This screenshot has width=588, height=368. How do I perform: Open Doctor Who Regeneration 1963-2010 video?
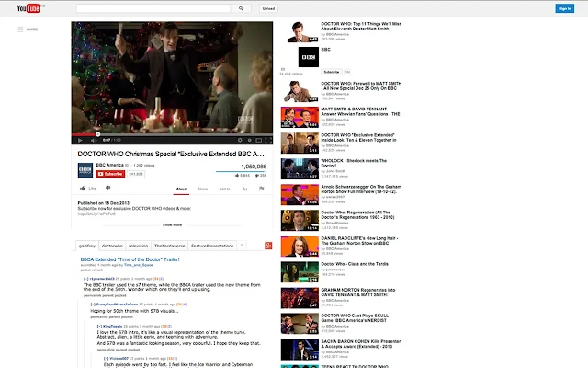(x=357, y=214)
